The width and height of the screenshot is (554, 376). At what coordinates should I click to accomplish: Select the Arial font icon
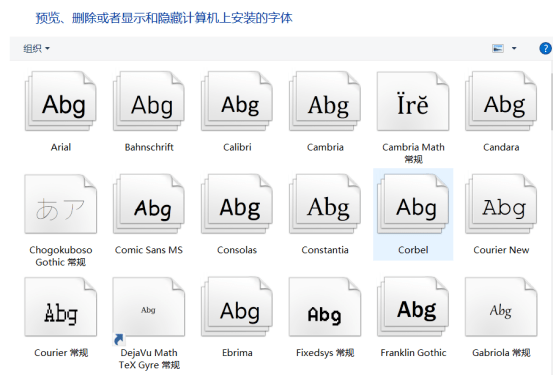click(60, 101)
